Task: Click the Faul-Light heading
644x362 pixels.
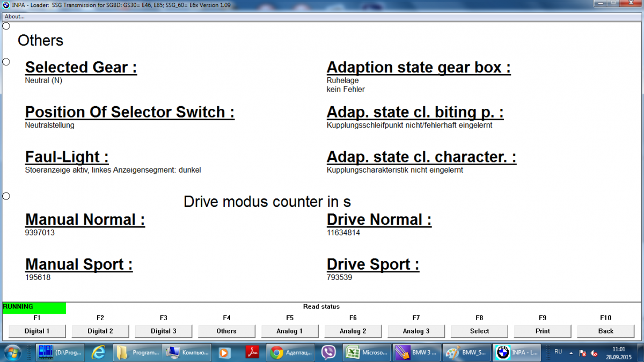Action: (x=67, y=157)
